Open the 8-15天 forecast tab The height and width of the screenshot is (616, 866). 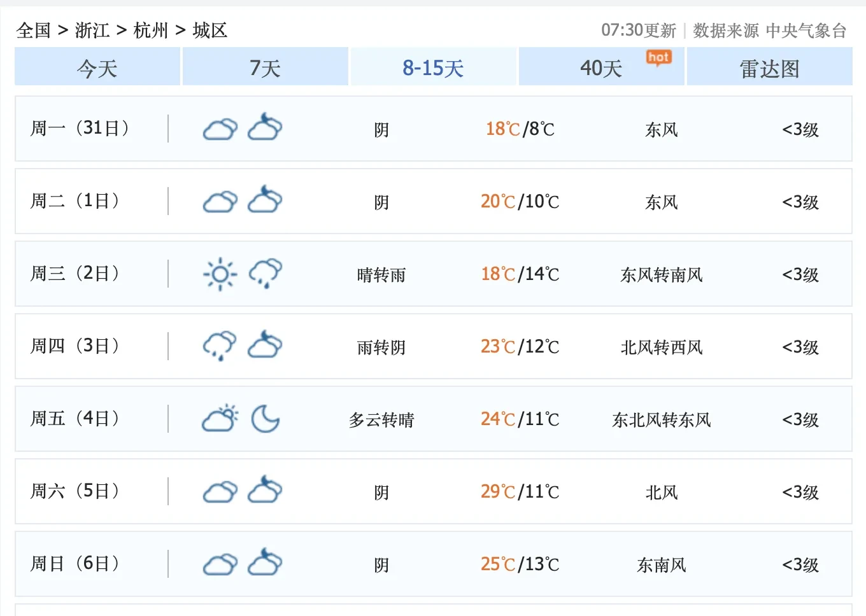[x=432, y=67]
